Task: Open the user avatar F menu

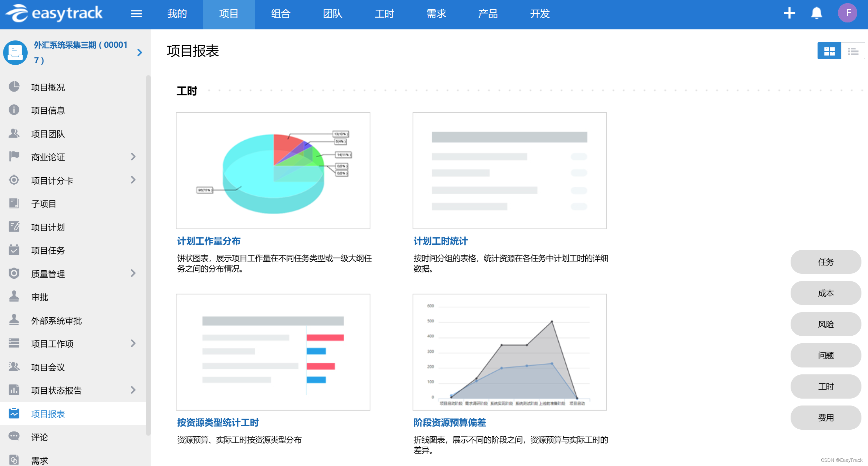Action: 847,13
